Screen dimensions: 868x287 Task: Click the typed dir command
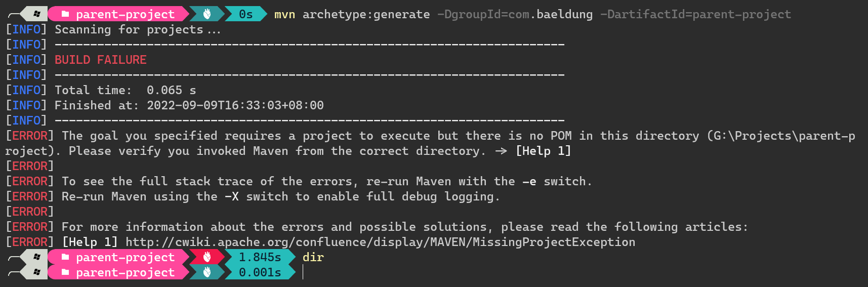click(313, 257)
